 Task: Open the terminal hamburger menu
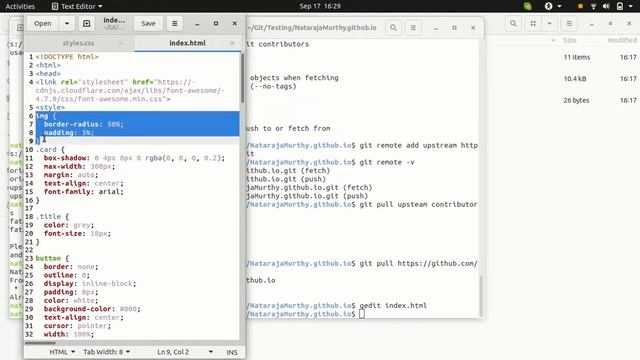click(413, 28)
